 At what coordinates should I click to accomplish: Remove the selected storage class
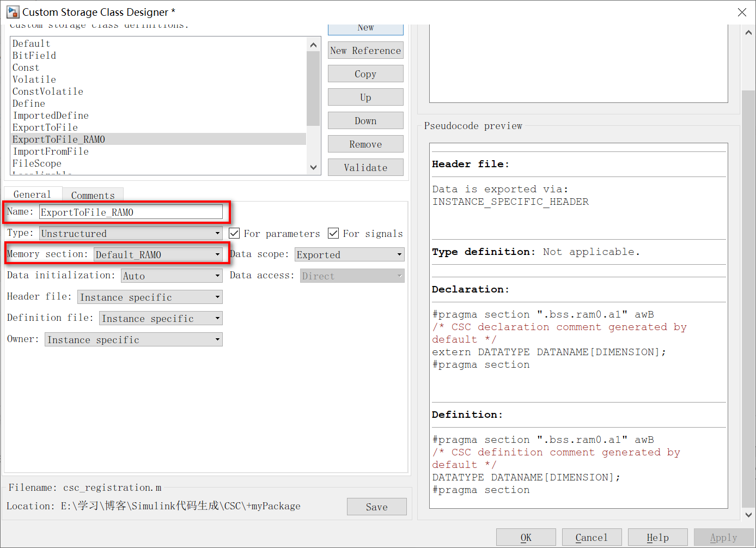click(365, 144)
